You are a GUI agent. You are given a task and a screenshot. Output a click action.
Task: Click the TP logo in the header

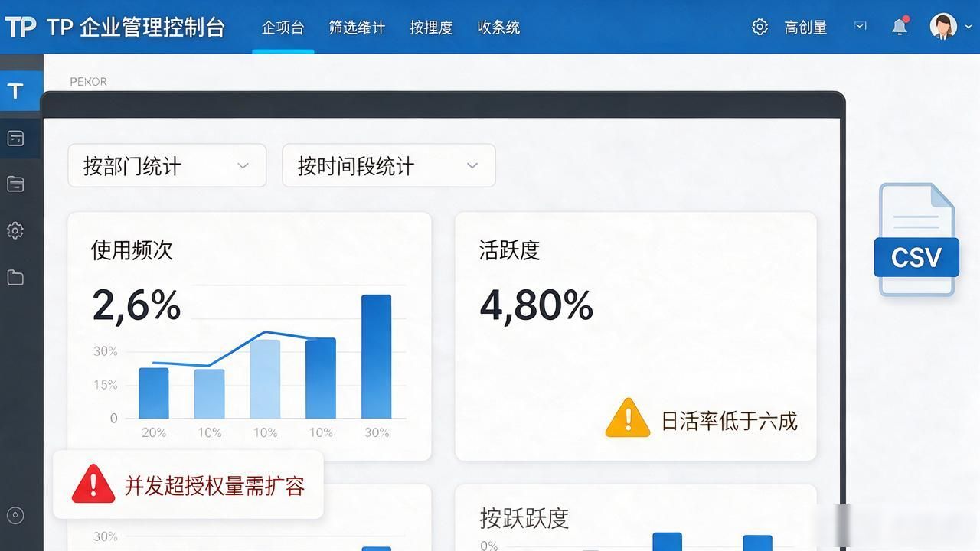[x=21, y=27]
